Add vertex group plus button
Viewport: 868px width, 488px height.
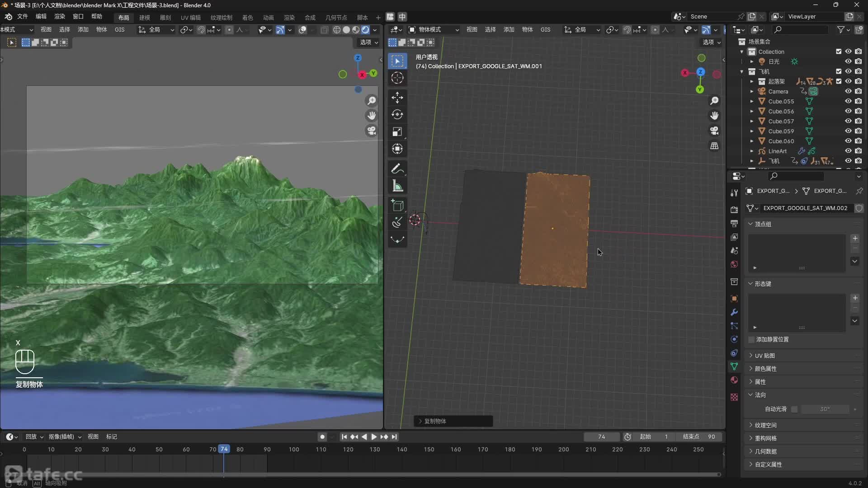pyautogui.click(x=855, y=239)
